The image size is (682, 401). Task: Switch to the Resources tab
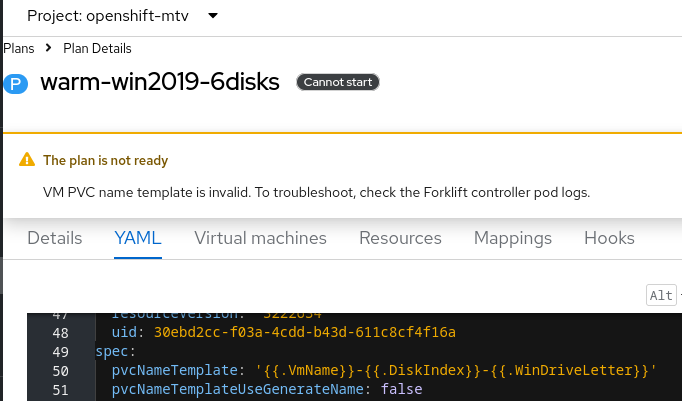(x=400, y=238)
